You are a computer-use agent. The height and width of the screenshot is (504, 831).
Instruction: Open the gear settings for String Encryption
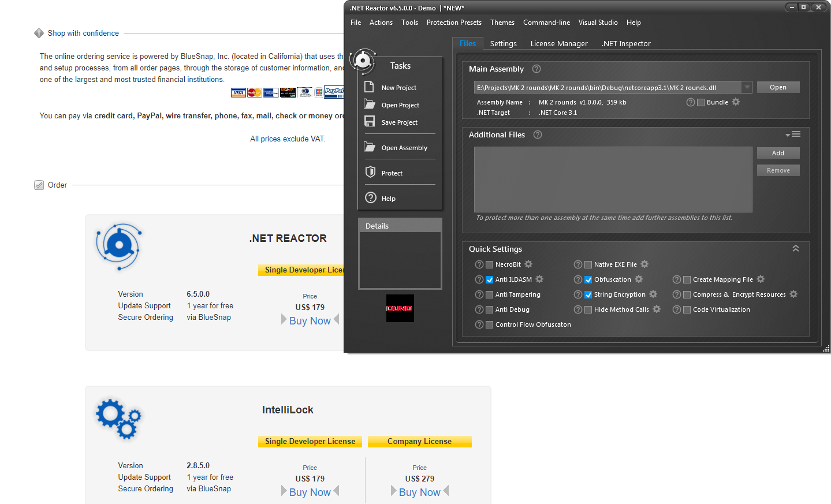click(653, 294)
